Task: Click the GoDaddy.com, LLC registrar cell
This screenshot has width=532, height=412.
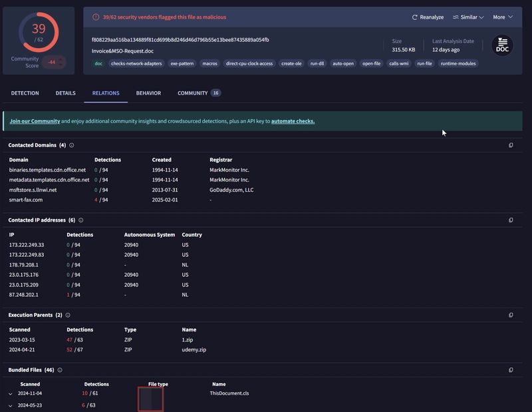Action: 231,190
